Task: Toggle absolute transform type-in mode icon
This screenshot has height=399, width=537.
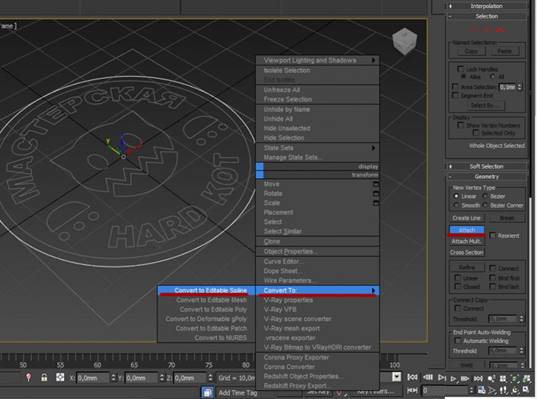Action: coord(60,377)
